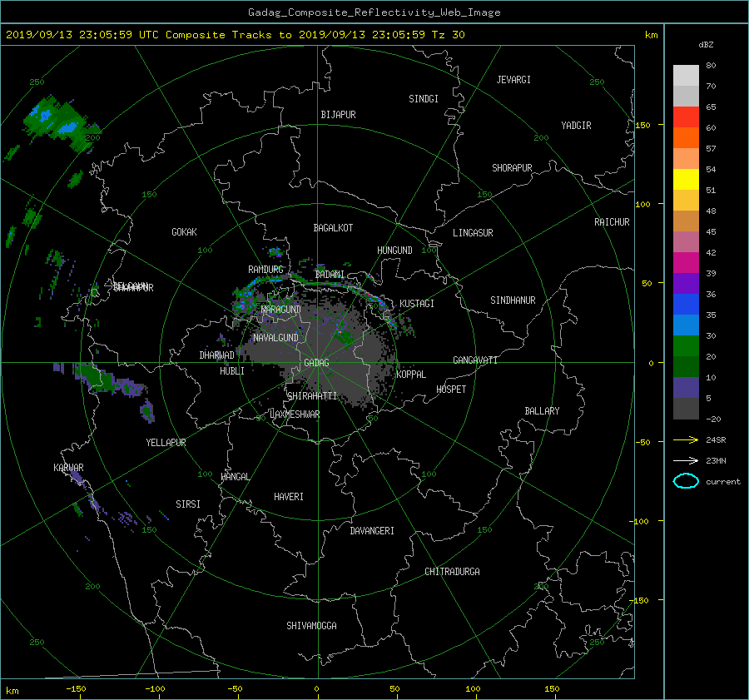Screen dimensions: 749x700
Task: Click the CHITRADURGA city label
Action: (x=453, y=572)
